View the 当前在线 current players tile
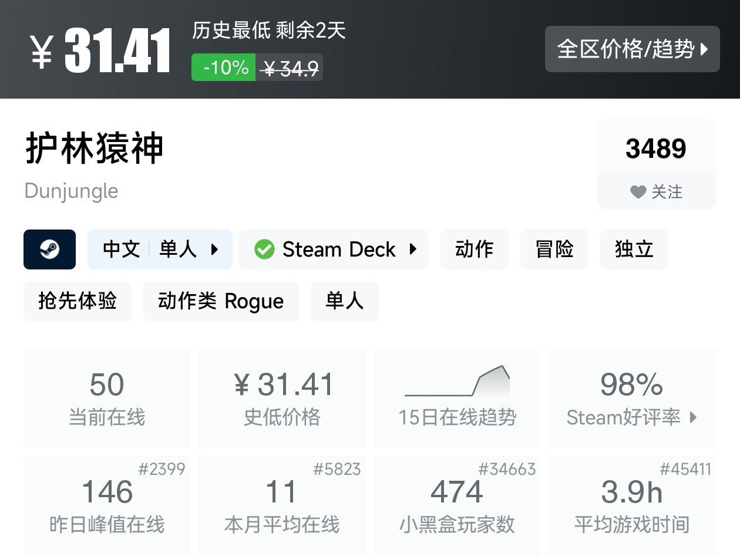The image size is (740, 560). (107, 397)
